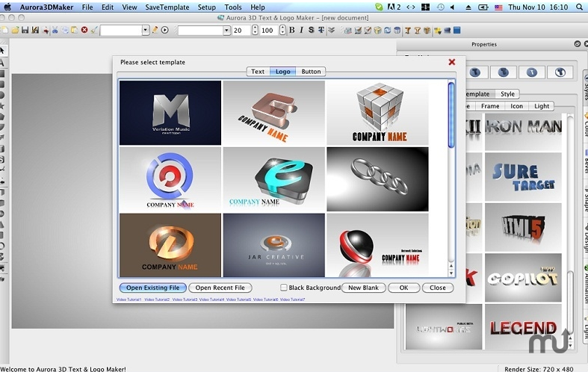Click the circular play animation icon
This screenshot has width=588, height=372.
tap(165, 30)
